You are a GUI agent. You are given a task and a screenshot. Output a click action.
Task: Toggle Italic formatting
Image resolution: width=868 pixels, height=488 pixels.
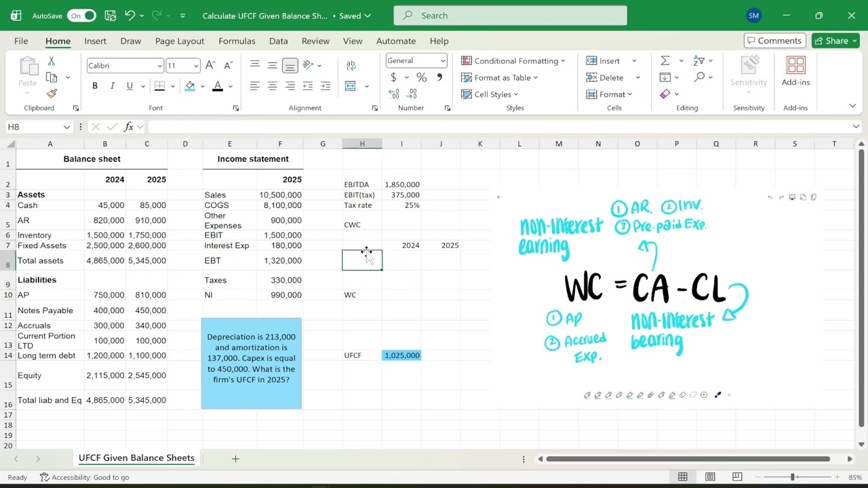(x=113, y=86)
